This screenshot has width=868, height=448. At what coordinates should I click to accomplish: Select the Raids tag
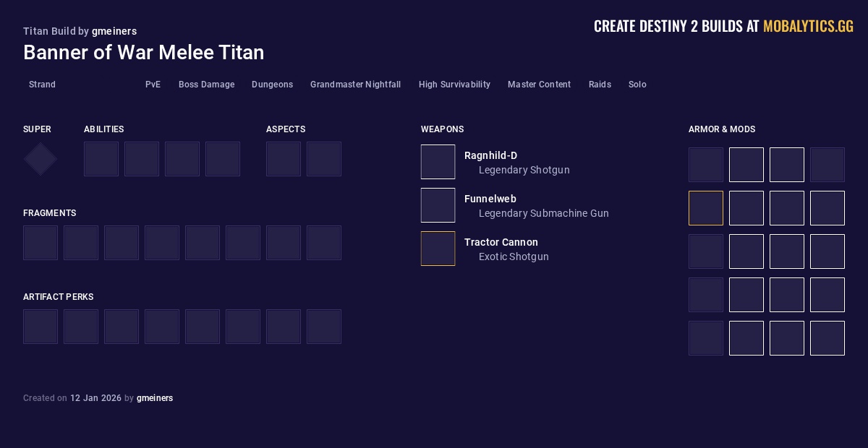(599, 85)
